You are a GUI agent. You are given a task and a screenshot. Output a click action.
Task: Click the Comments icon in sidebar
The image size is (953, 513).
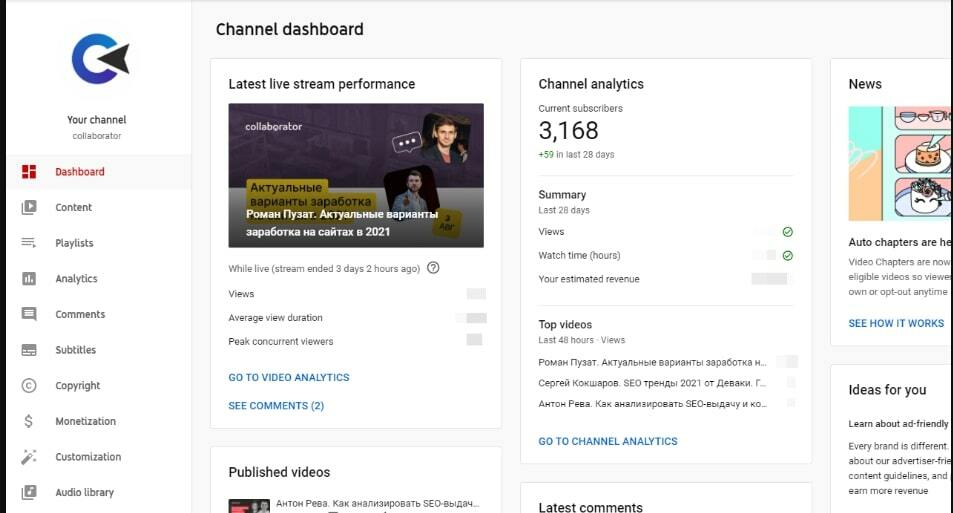[29, 314]
